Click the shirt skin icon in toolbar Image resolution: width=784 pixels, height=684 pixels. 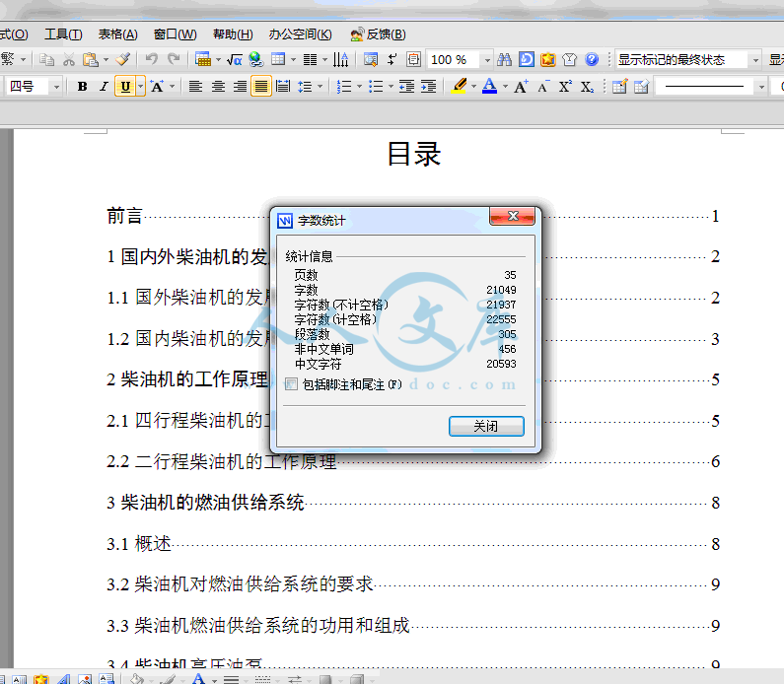569,60
